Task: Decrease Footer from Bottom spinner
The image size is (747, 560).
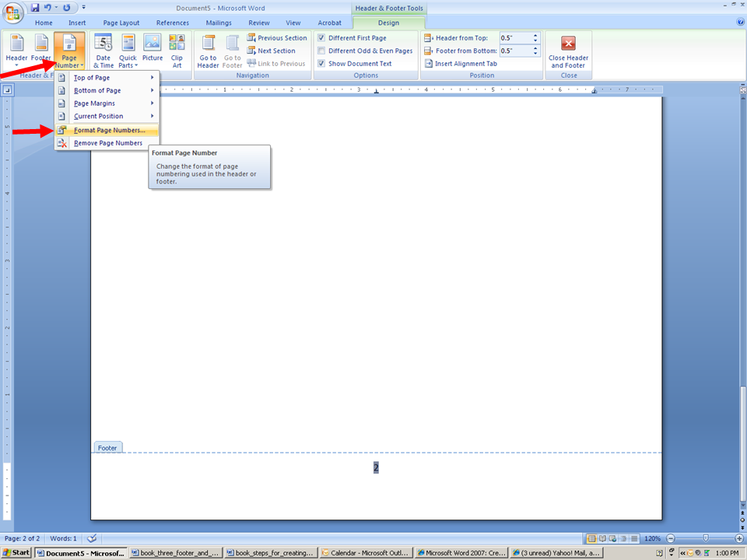Action: (x=535, y=54)
